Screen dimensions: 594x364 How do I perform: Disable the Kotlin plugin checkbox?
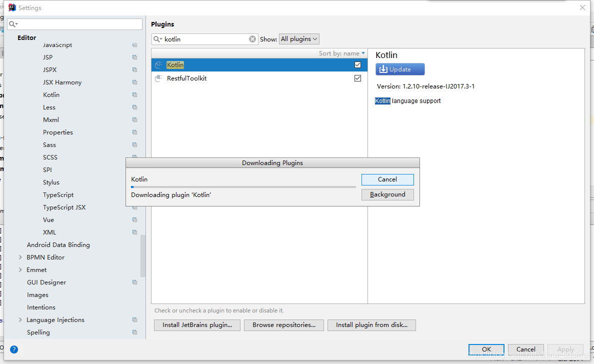357,65
